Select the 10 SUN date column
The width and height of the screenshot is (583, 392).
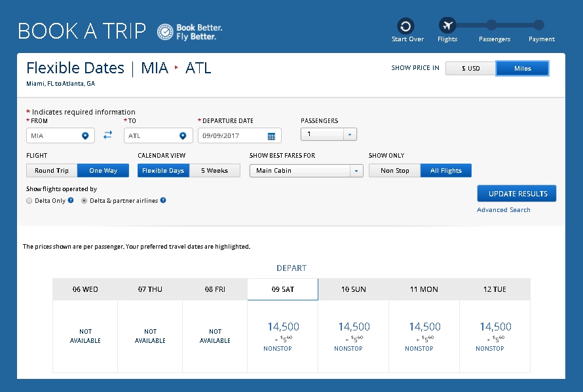point(353,289)
